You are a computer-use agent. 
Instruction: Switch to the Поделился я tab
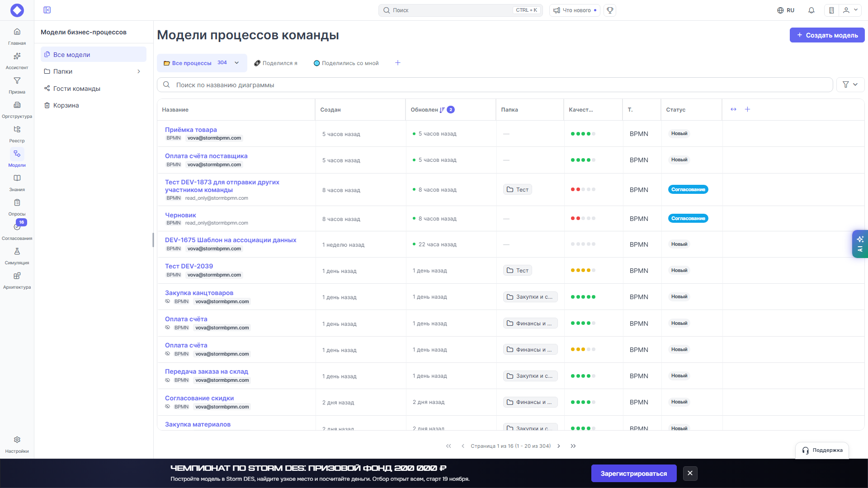point(276,63)
